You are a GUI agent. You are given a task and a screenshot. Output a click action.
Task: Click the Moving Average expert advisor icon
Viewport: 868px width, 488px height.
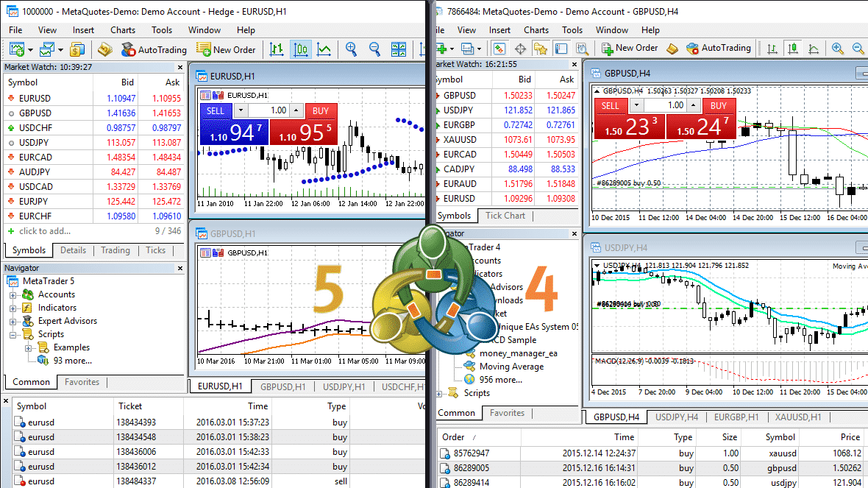pyautogui.click(x=469, y=366)
